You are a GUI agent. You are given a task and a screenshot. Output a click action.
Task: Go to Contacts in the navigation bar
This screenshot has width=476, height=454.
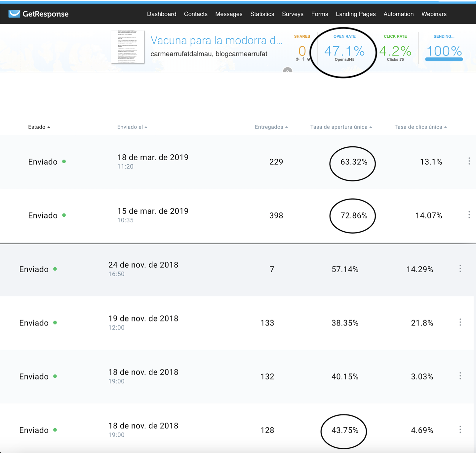pyautogui.click(x=196, y=14)
